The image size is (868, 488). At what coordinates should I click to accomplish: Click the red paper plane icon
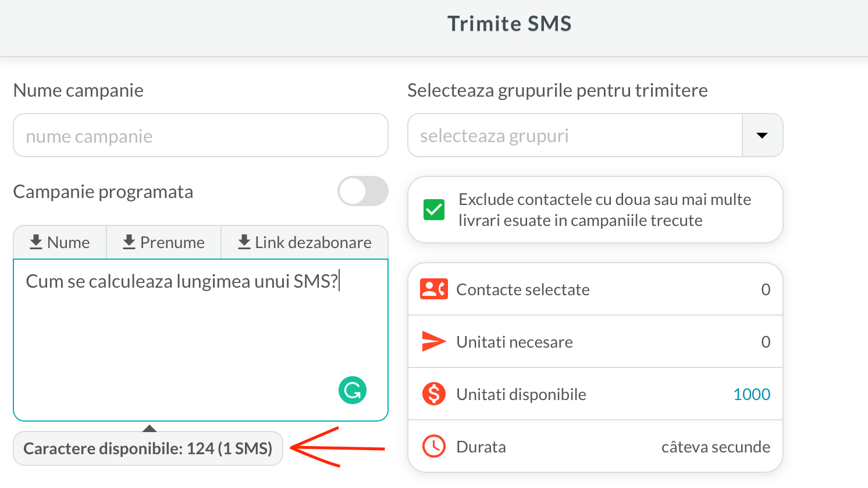tap(433, 341)
